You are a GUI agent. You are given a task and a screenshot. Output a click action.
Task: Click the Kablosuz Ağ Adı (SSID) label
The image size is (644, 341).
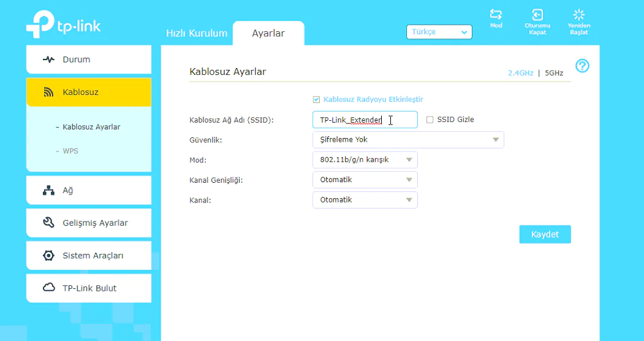[x=231, y=120]
